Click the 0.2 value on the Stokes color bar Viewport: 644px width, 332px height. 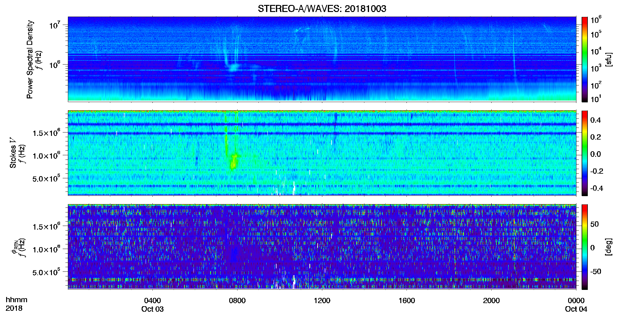pos(595,137)
